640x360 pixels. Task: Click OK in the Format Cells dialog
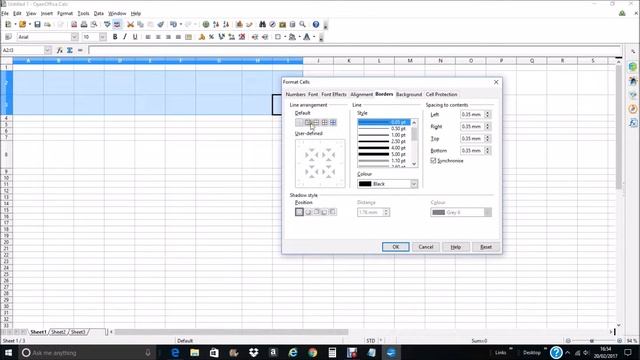pos(396,247)
